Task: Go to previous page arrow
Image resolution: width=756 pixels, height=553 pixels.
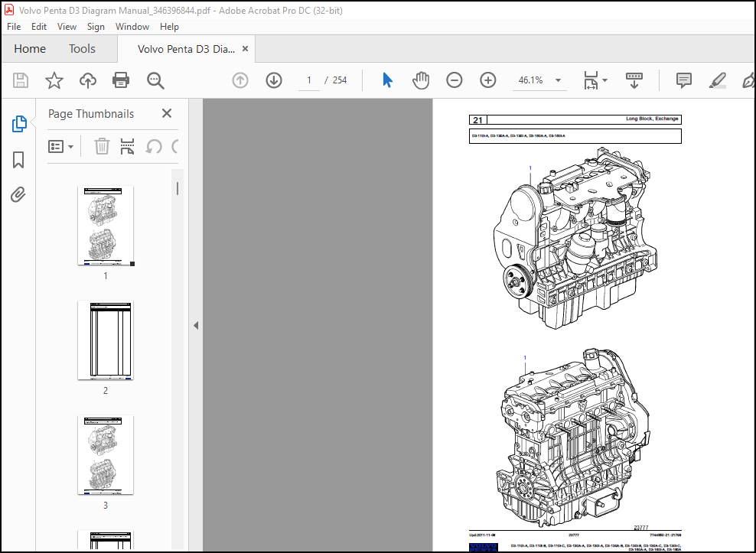Action: (x=240, y=80)
